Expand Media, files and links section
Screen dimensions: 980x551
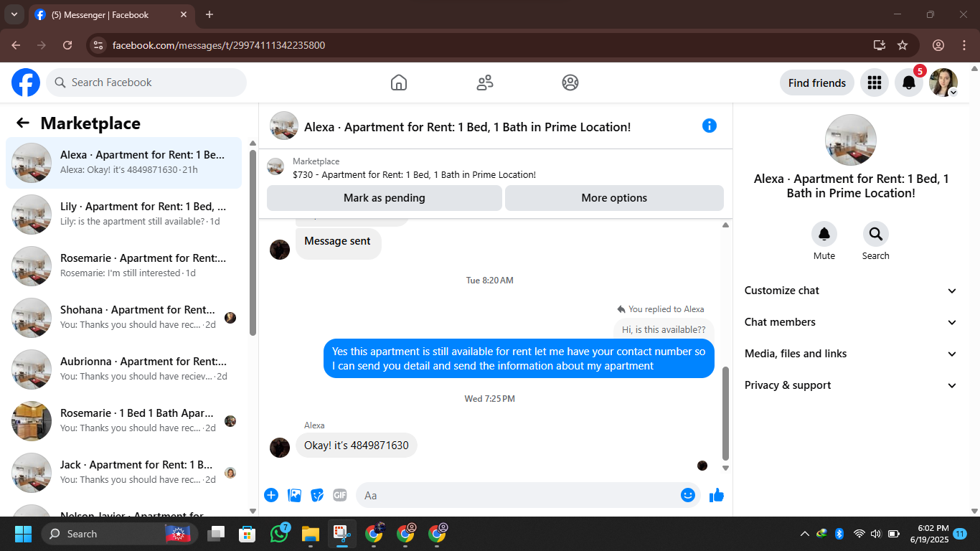coord(851,354)
